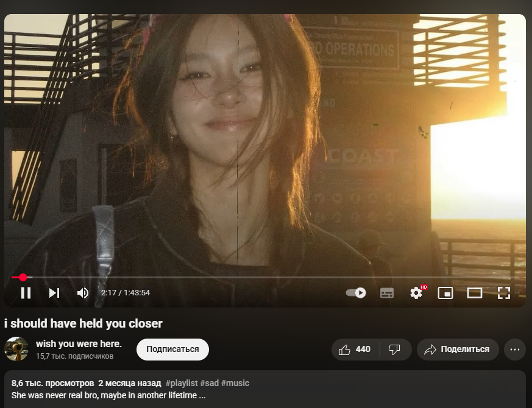Screen dimensions: 532x408
Task: Click the Подписаться subscribe button
Action: 172,350
